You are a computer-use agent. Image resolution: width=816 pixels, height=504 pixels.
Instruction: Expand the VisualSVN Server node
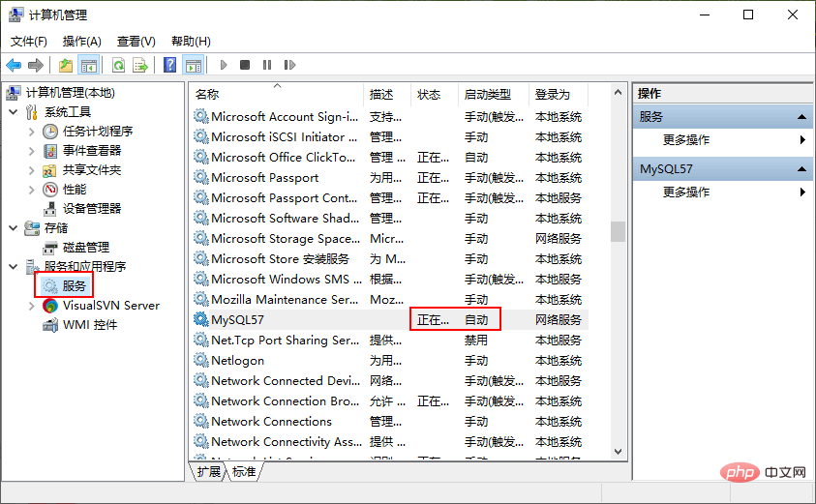point(32,306)
